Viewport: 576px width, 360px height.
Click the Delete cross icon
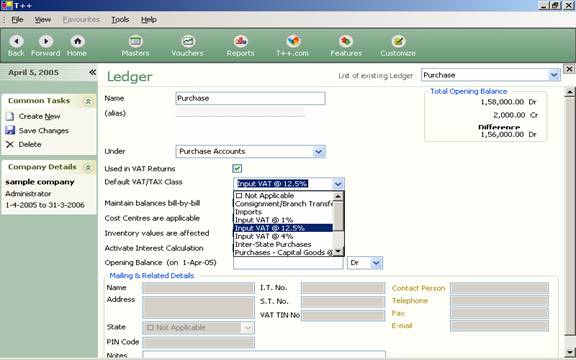click(x=10, y=144)
